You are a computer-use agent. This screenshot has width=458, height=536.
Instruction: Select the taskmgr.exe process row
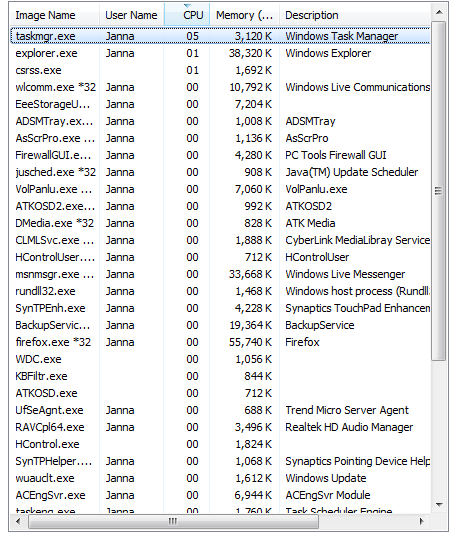click(x=220, y=36)
